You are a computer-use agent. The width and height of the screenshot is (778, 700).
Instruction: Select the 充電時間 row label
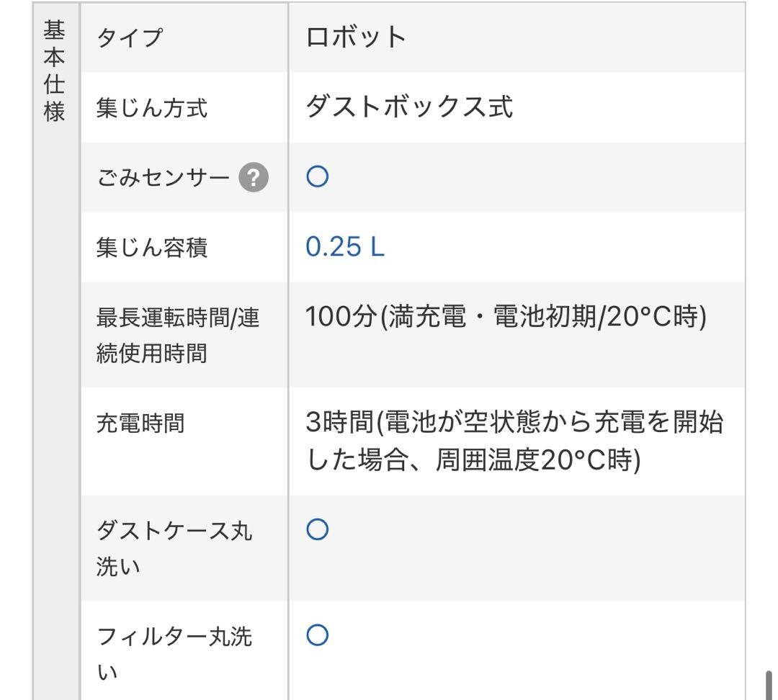coord(140,423)
